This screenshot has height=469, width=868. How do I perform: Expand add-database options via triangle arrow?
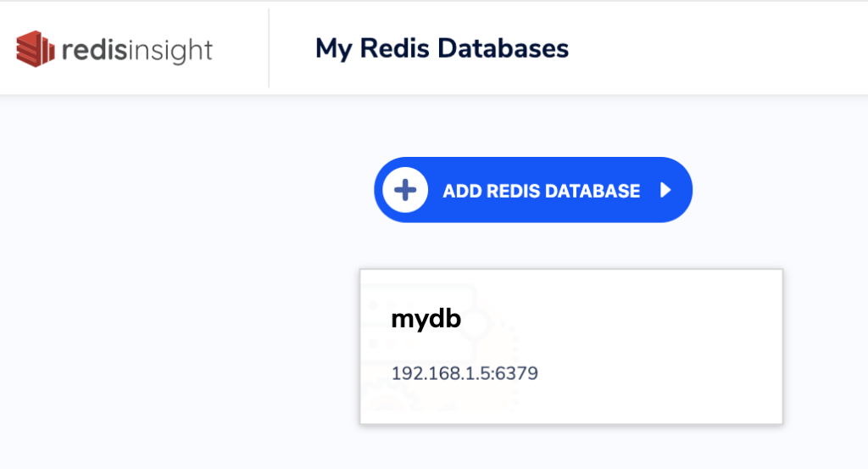(x=665, y=191)
